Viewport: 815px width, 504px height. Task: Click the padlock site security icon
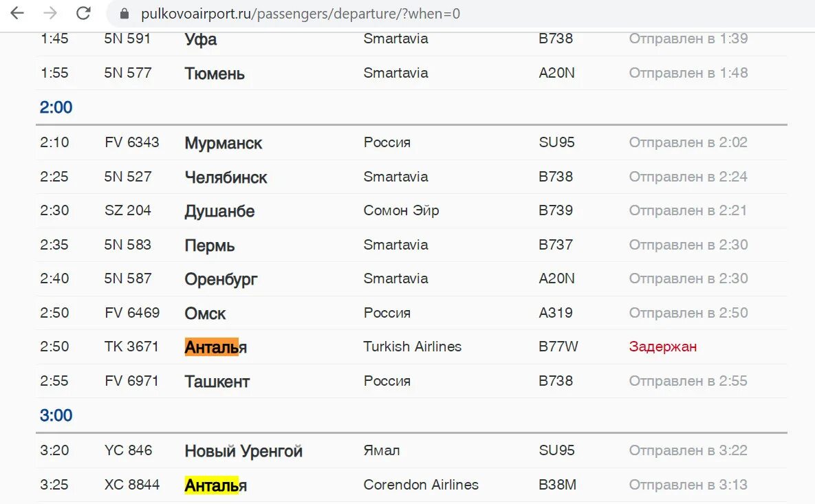[124, 14]
